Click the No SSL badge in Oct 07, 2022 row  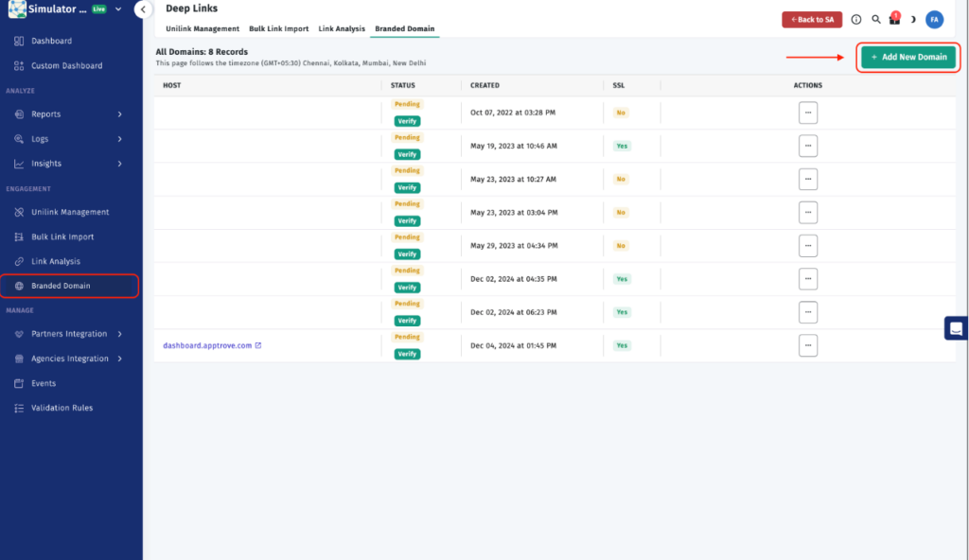pos(621,113)
